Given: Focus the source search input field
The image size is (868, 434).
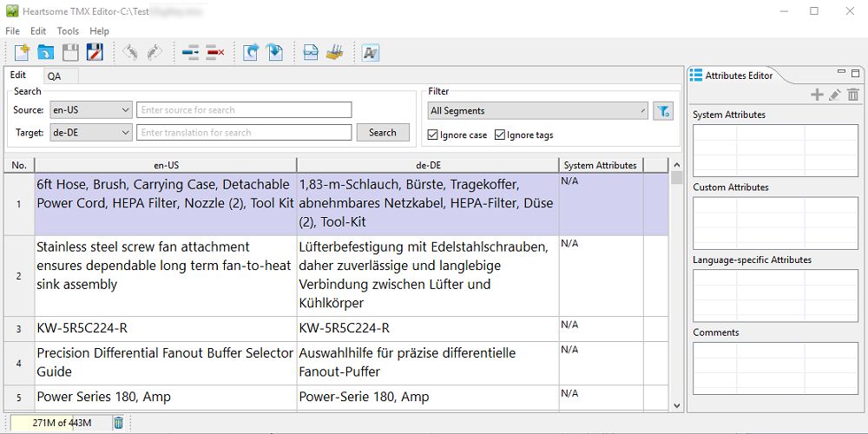Looking at the screenshot, I should 244,109.
